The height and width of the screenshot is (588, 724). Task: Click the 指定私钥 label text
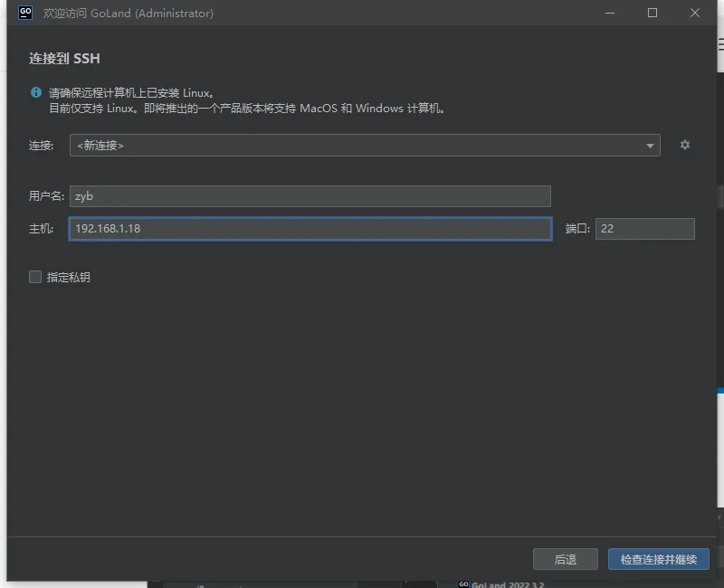(69, 278)
